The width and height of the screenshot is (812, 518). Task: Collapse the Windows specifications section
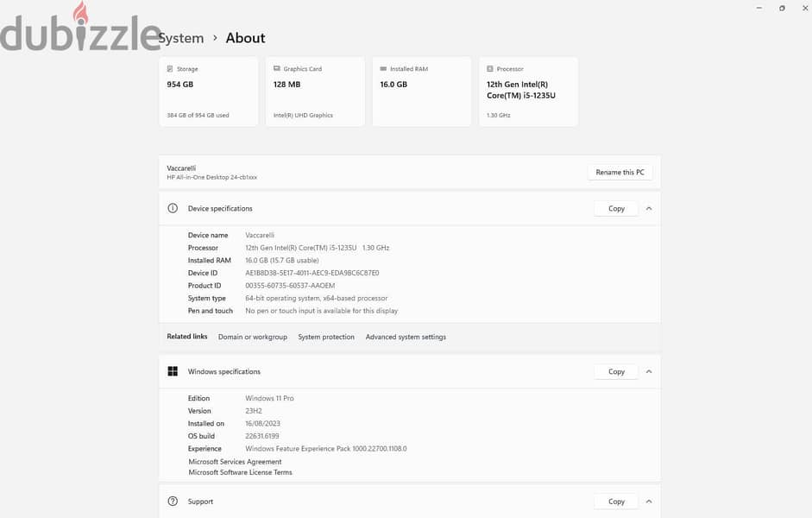coord(649,371)
